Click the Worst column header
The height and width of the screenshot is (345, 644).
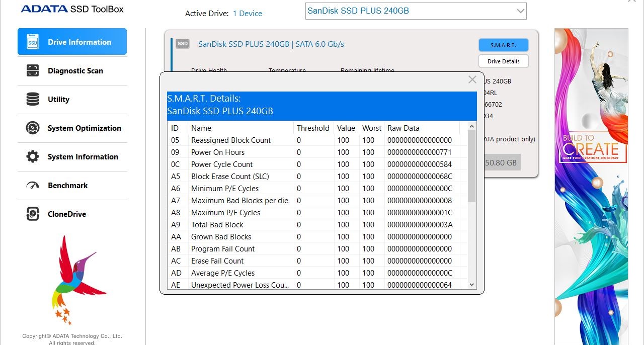(372, 128)
